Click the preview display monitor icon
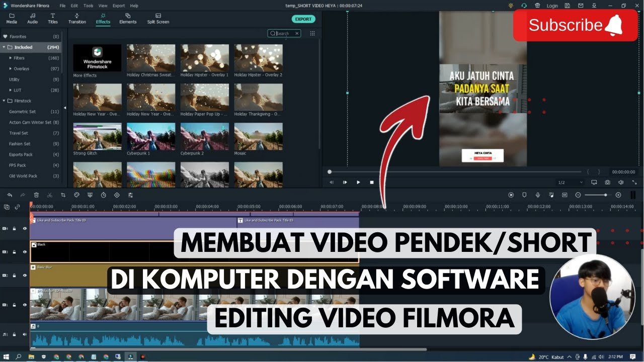This screenshot has height=362, width=644. pyautogui.click(x=594, y=182)
